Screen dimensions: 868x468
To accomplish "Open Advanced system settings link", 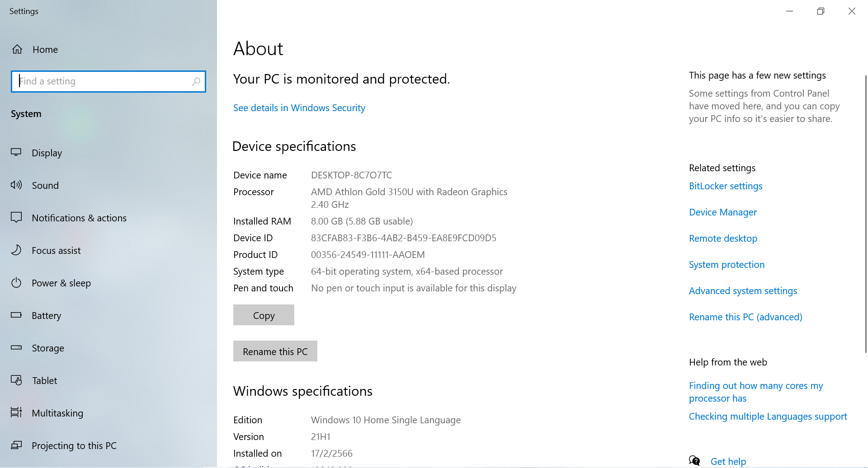I will tap(742, 291).
